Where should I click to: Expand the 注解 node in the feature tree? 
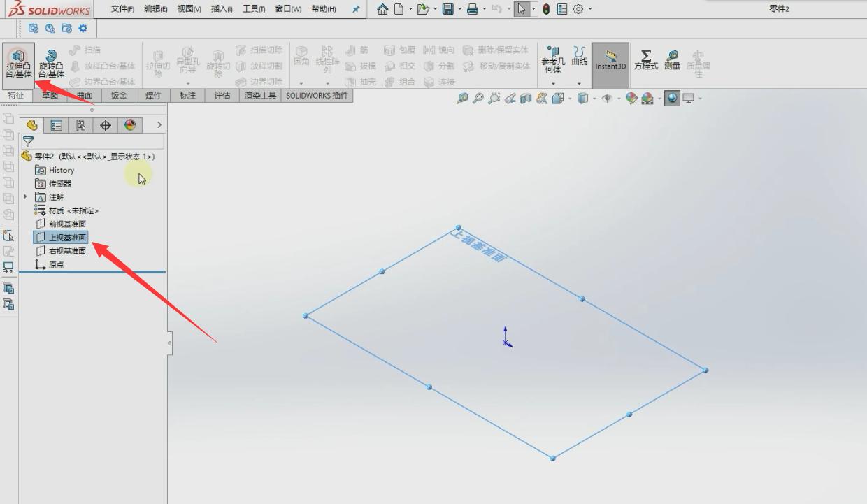click(27, 198)
